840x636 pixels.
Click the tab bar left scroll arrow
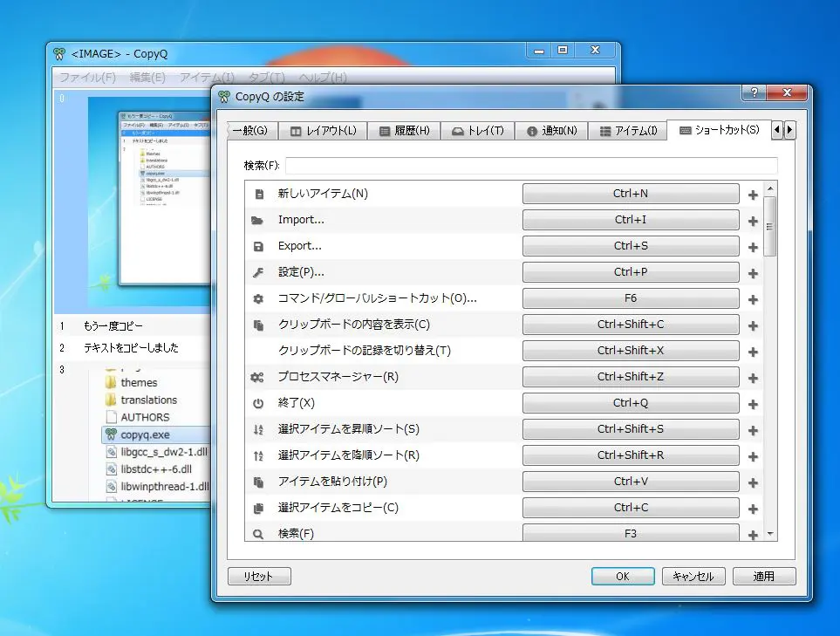(x=777, y=130)
